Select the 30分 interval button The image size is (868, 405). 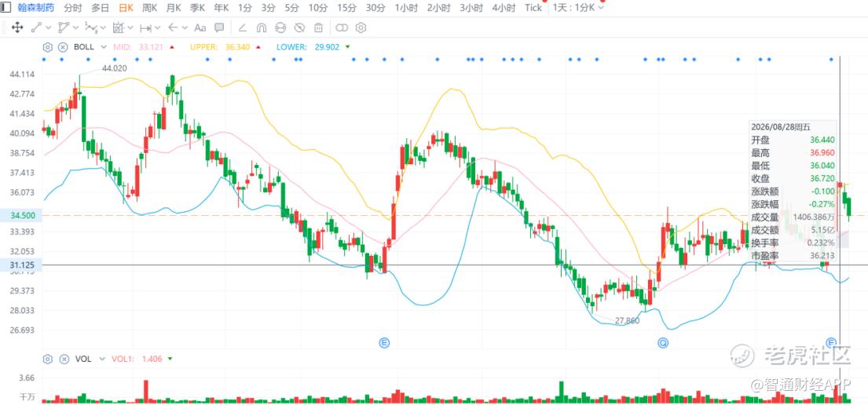point(376,8)
